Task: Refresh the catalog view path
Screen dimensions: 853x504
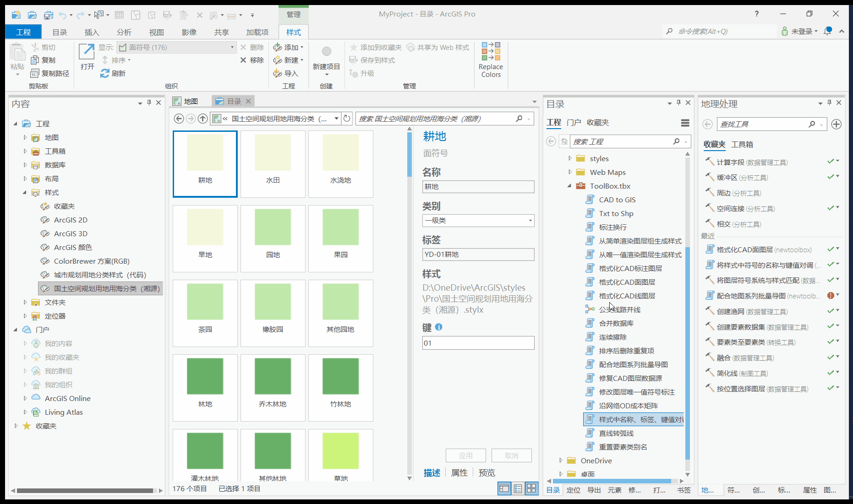Action: [347, 119]
